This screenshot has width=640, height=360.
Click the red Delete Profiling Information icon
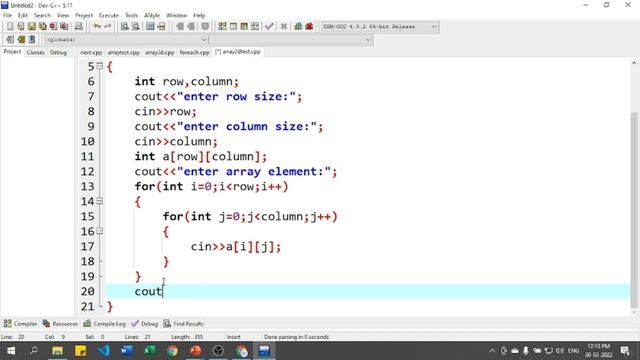pyautogui.click(x=309, y=27)
